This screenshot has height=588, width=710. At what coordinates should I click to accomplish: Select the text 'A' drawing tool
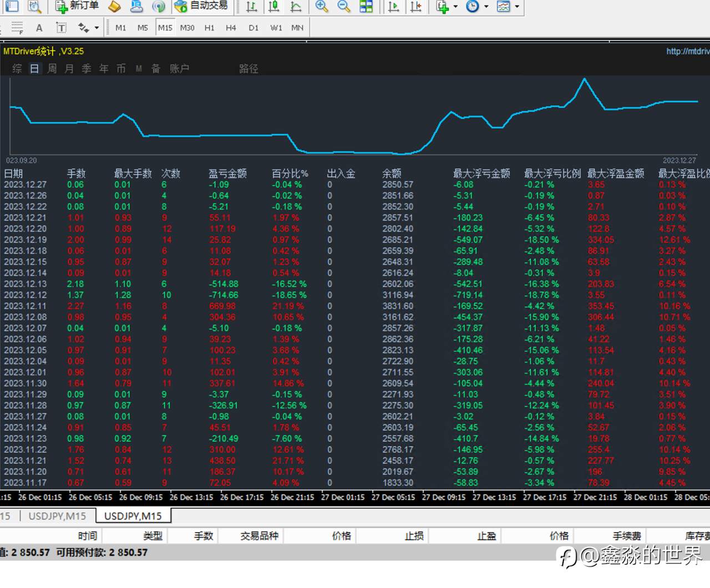point(39,28)
